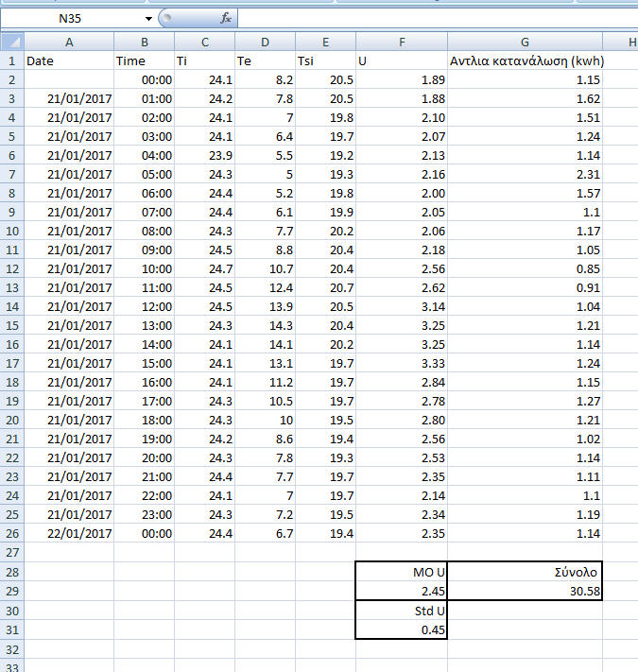Click the Insert Function fx icon

tap(226, 19)
